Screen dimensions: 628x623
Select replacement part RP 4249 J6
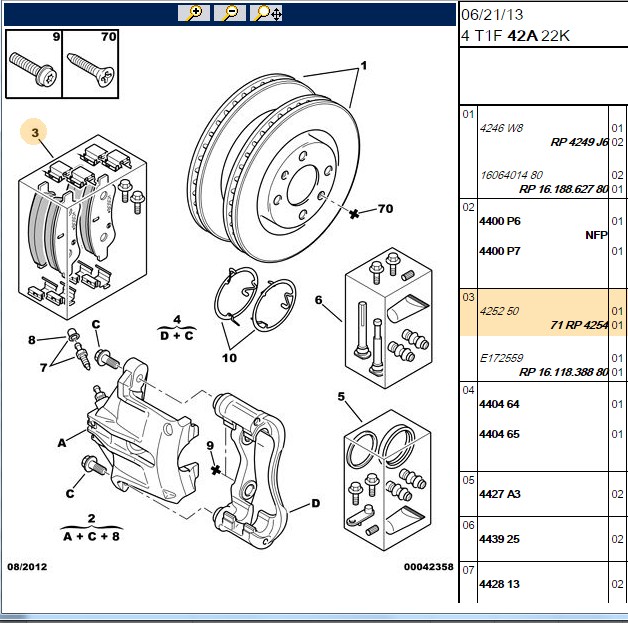(x=580, y=142)
